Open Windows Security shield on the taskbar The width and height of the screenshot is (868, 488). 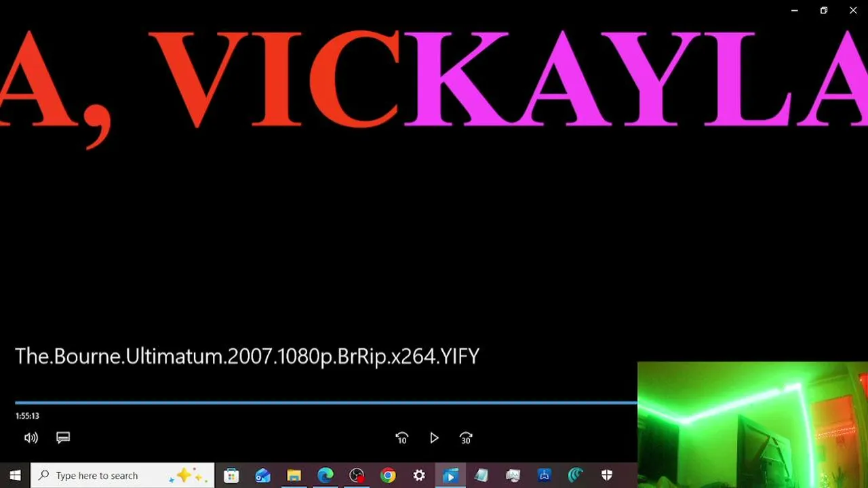(x=607, y=476)
